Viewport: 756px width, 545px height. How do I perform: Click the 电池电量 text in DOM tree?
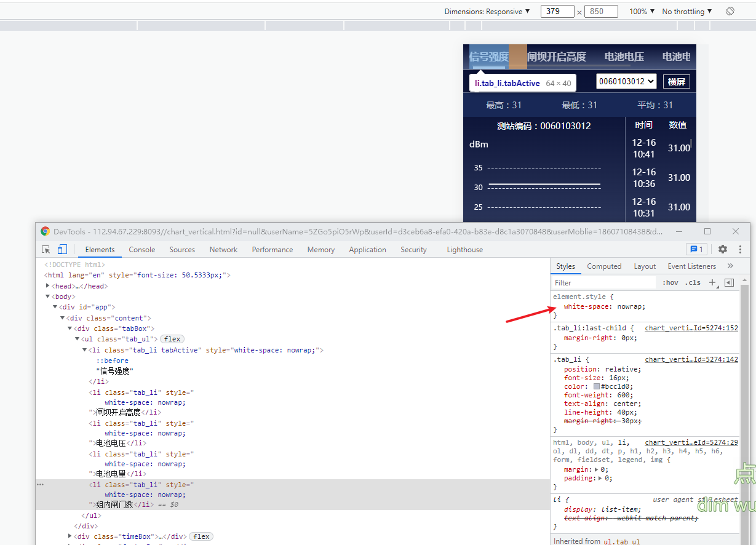pyautogui.click(x=111, y=474)
